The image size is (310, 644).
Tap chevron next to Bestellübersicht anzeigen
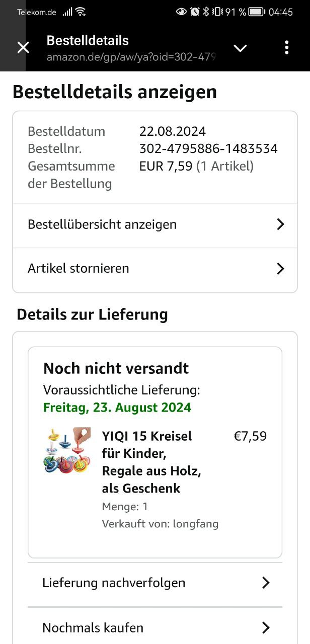[281, 224]
